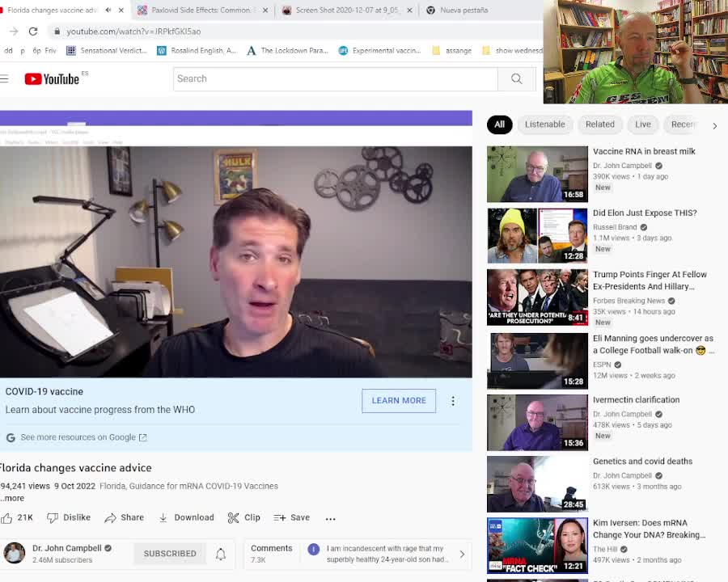Open the show wednesd bookmarks folder
728x582 pixels.
point(513,51)
